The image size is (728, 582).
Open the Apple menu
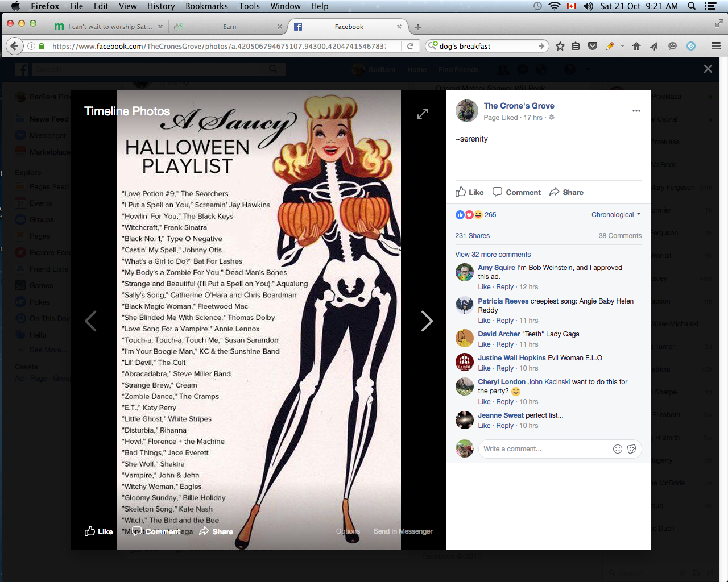[x=16, y=6]
